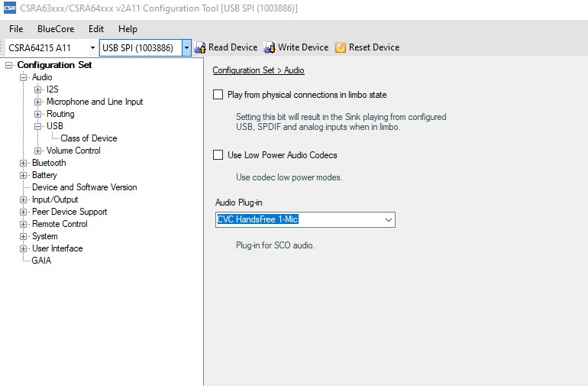588x386 pixels.
Task: Click the Reset Device toolbar icon
Action: (x=341, y=47)
